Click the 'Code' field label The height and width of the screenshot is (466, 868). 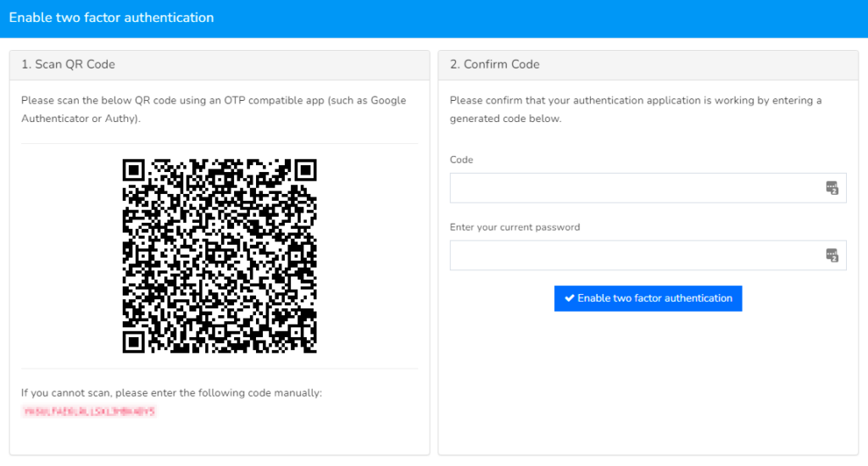tap(461, 159)
